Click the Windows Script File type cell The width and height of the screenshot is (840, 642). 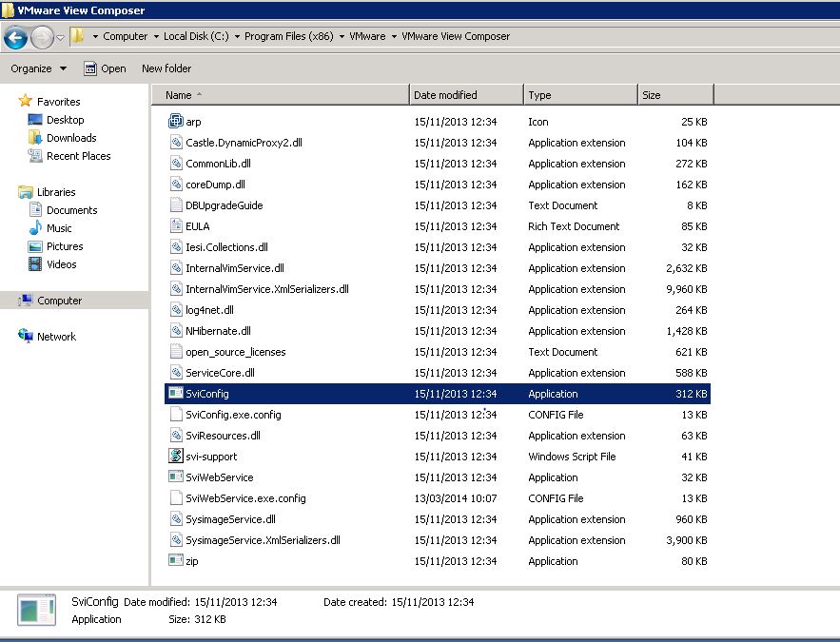[572, 457]
